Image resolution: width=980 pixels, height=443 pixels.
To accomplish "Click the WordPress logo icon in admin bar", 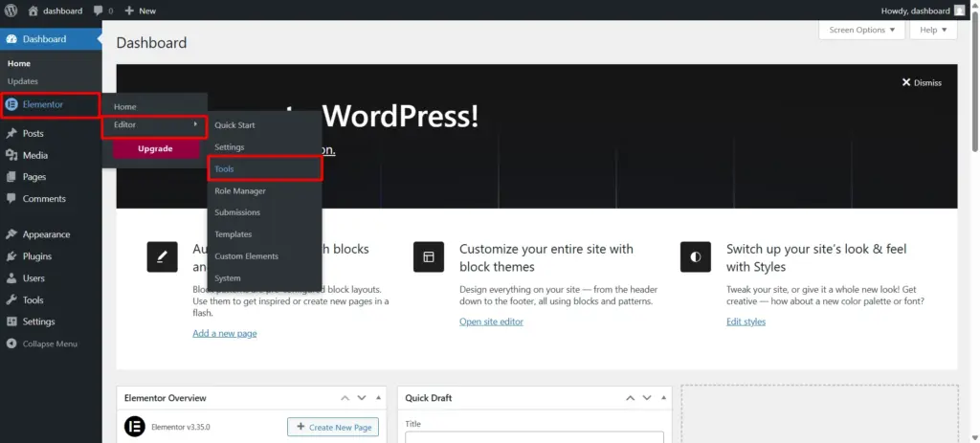I will click(11, 11).
